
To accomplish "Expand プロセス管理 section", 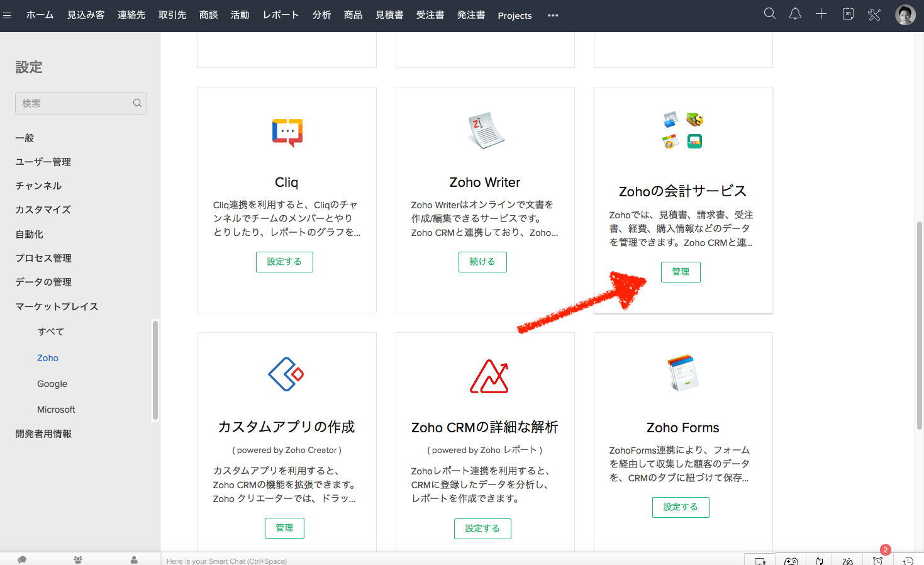I will point(43,258).
